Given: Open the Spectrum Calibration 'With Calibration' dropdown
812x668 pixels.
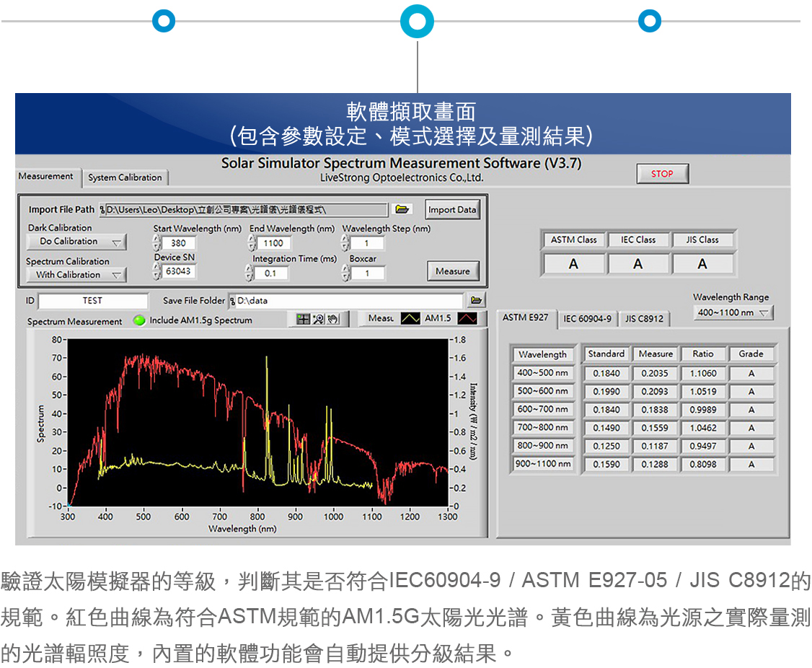Looking at the screenshot, I should click(x=76, y=275).
